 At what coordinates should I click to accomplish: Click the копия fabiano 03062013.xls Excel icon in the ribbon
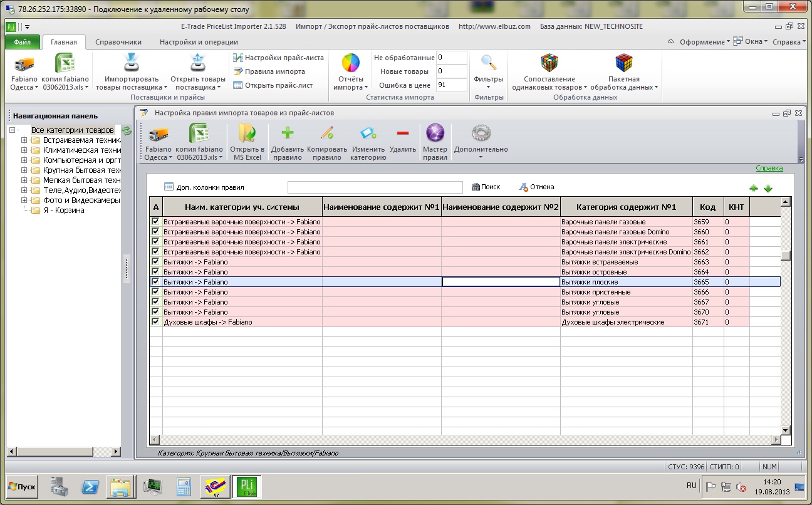(x=65, y=63)
